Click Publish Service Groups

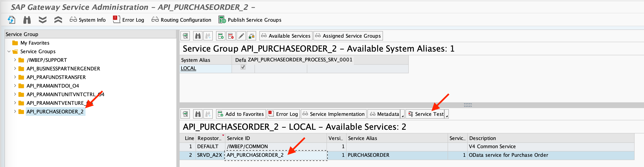250,20
